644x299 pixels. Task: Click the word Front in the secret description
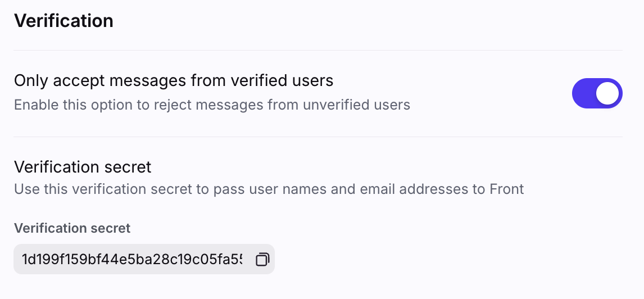507,189
